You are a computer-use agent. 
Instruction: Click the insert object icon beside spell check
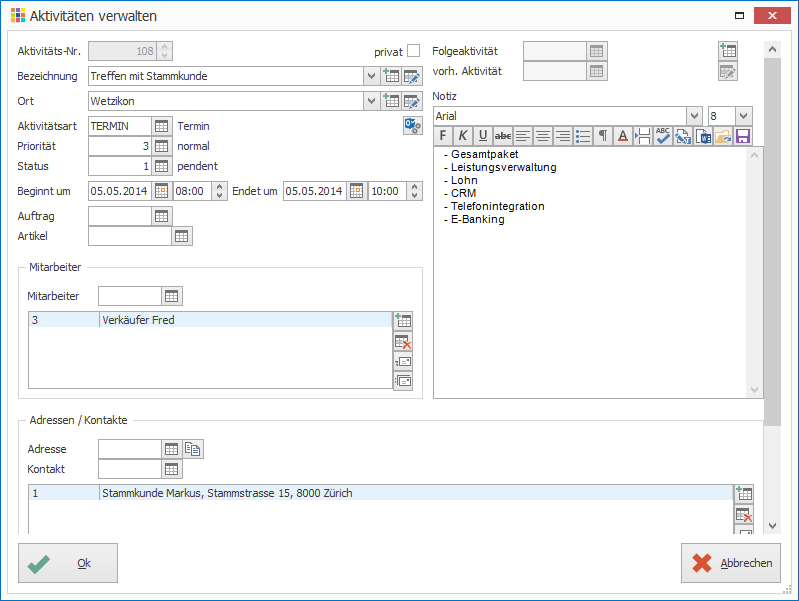pos(683,136)
